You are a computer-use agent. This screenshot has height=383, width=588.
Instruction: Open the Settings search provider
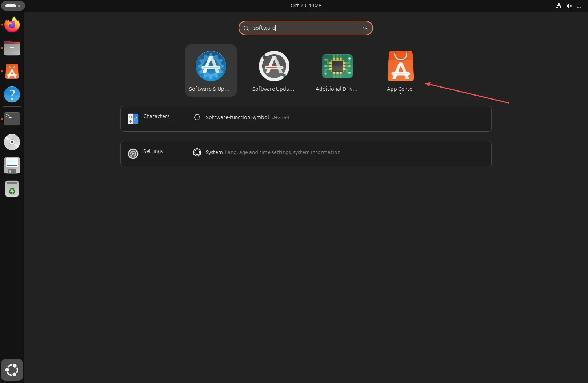point(146,153)
